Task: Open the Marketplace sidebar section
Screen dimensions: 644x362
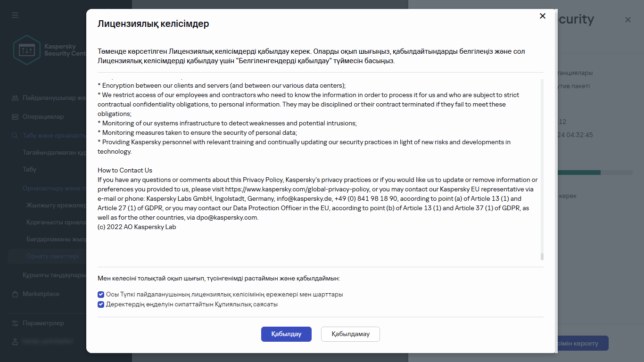Action: coord(41,294)
